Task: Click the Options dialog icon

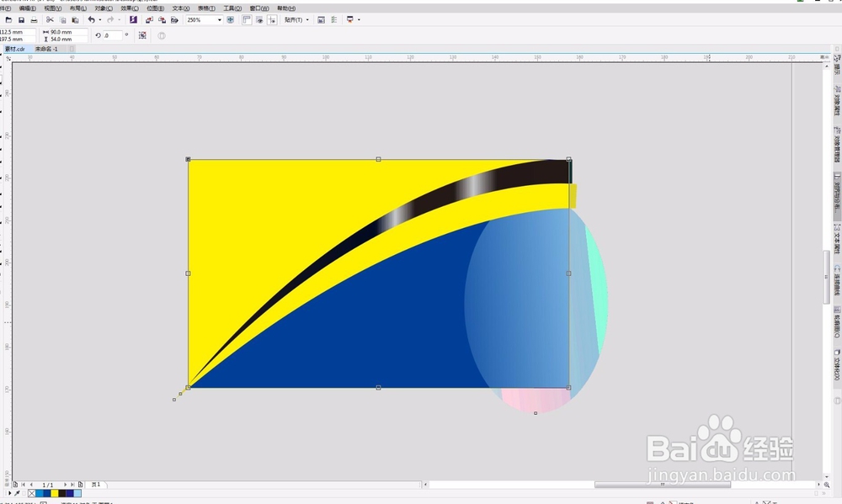Action: pos(321,20)
